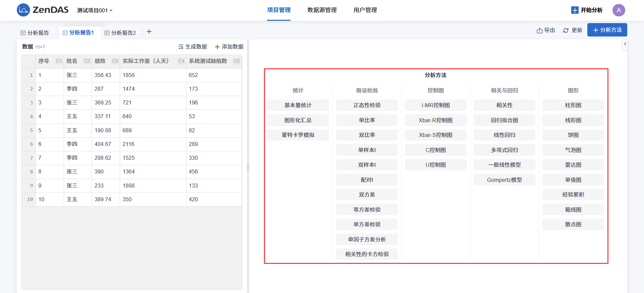Click the export (导出) icon

point(539,30)
